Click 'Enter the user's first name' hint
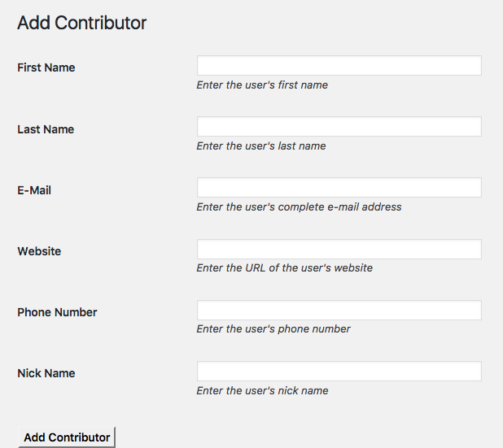 click(262, 85)
